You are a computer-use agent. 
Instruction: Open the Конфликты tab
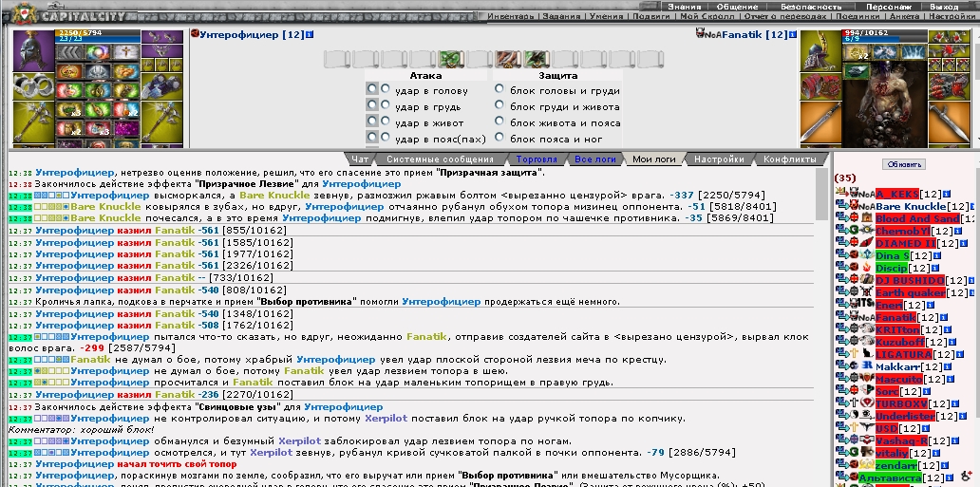tap(790, 159)
